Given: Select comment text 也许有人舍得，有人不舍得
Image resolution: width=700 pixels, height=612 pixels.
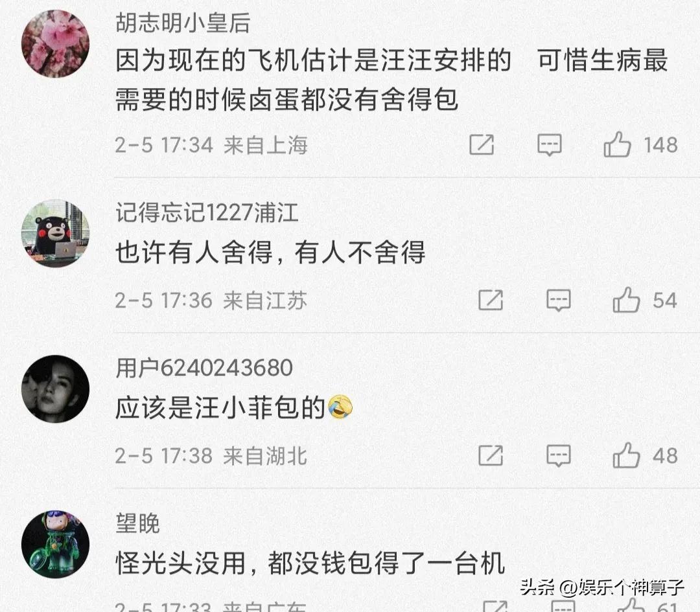Looking at the screenshot, I should pyautogui.click(x=270, y=253).
